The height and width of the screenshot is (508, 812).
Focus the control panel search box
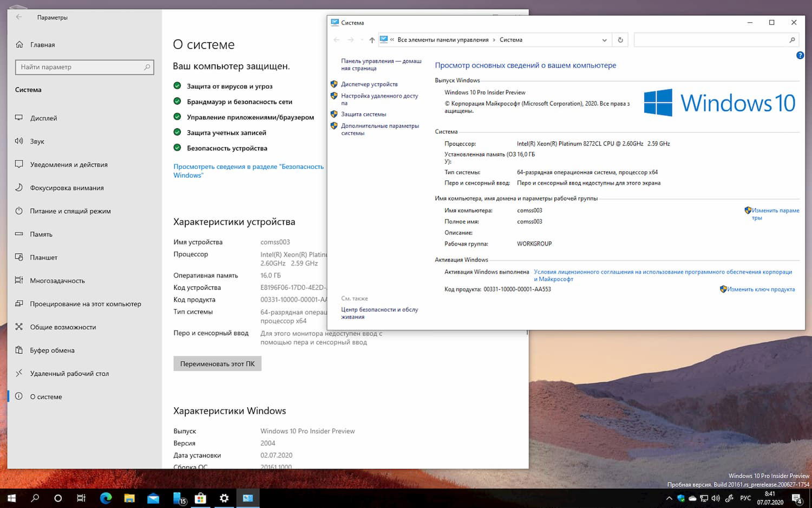click(x=717, y=40)
